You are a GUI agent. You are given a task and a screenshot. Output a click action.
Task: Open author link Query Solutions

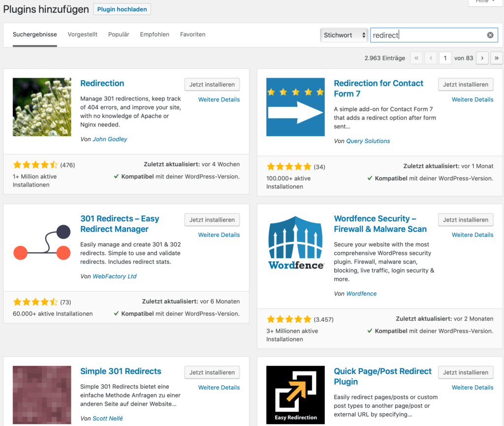pos(368,141)
